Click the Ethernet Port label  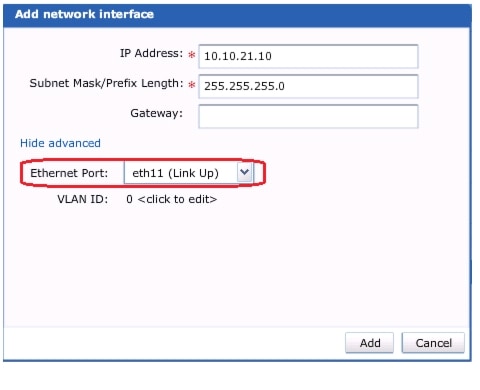coord(69,173)
